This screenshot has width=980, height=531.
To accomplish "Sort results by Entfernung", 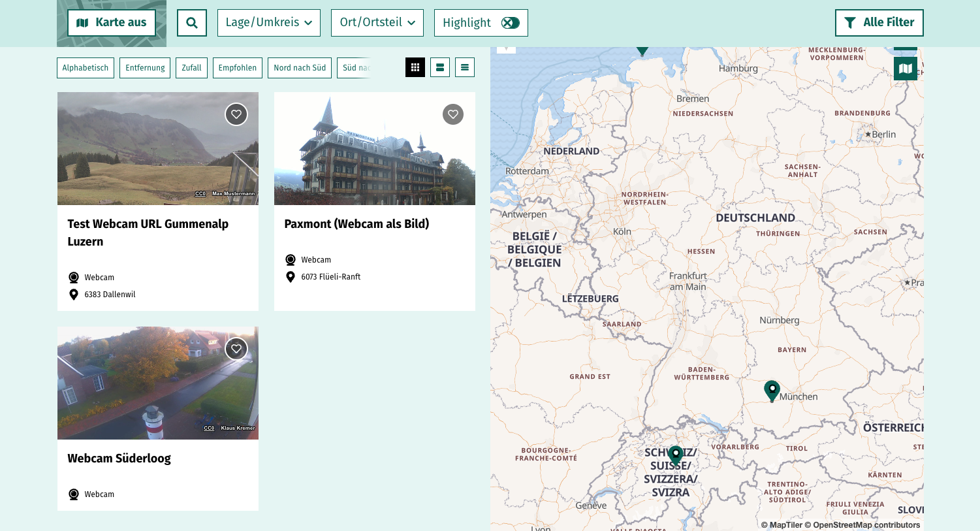I will click(145, 68).
